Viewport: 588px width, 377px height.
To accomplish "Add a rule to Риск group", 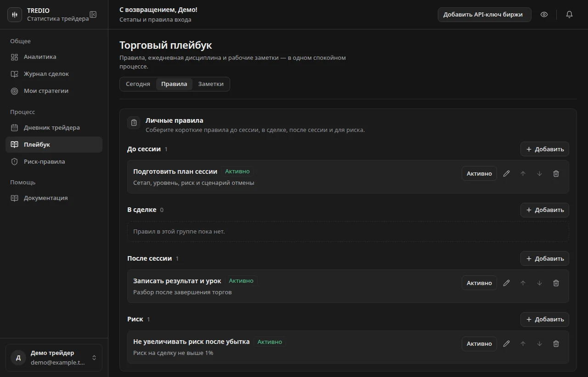I will click(x=545, y=320).
